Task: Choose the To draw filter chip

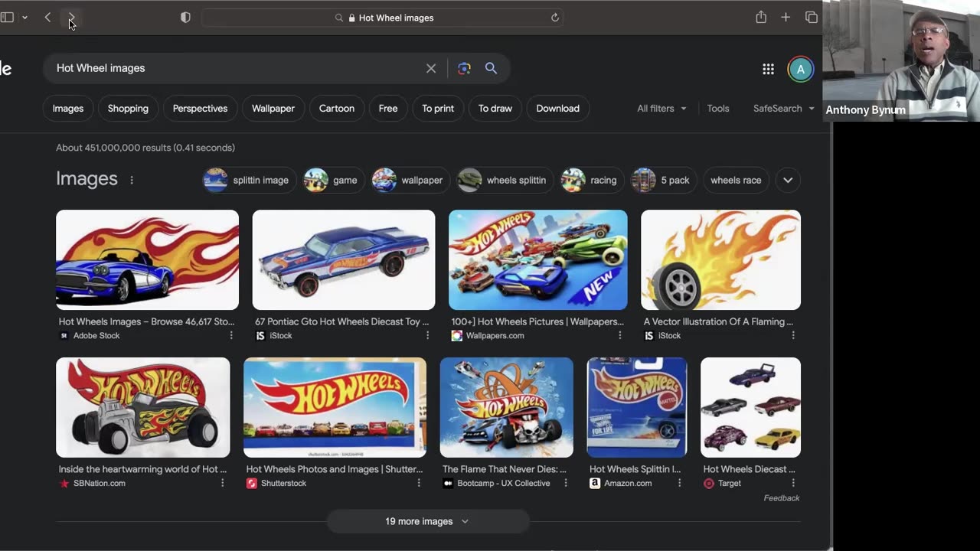Action: [495, 109]
